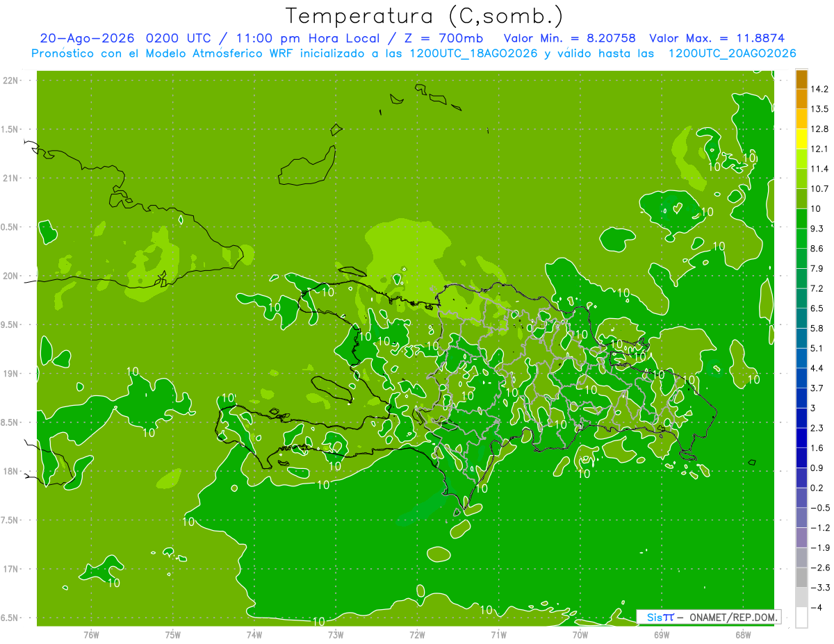
Task: Click the 72W longitude axis label
Action: click(417, 634)
